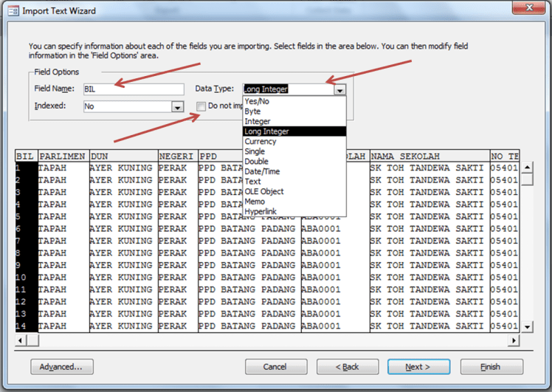552x392 pixels.
Task: Edit the Field Name input box
Action: 134,89
